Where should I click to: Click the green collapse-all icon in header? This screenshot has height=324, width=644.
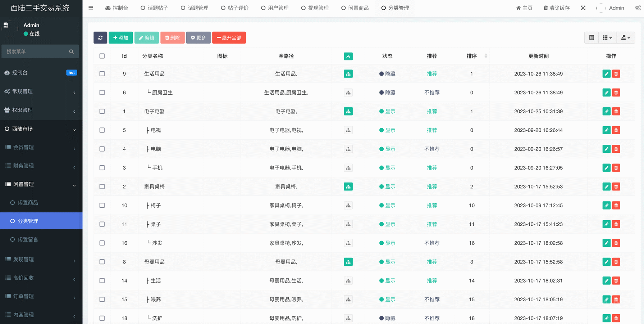pos(348,56)
